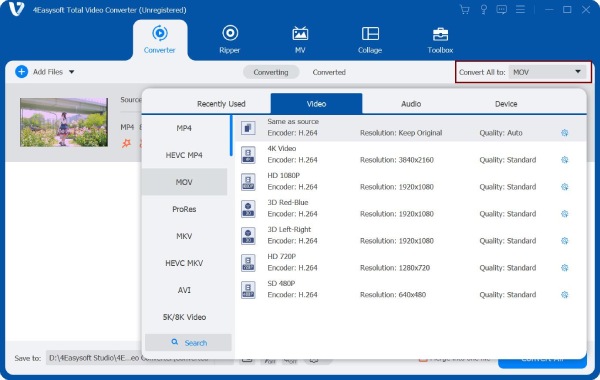Viewport: 600px width, 380px height.
Task: Click the video thumbnail preview
Action: tap(64, 122)
